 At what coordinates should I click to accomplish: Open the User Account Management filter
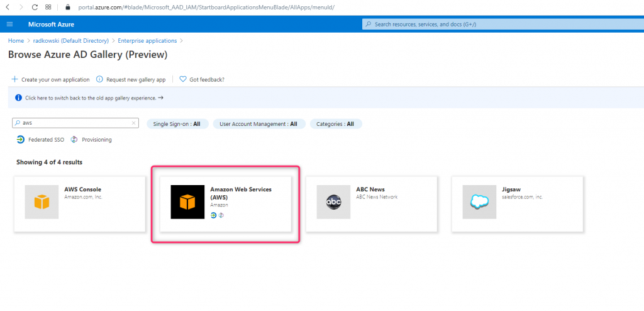(x=259, y=124)
